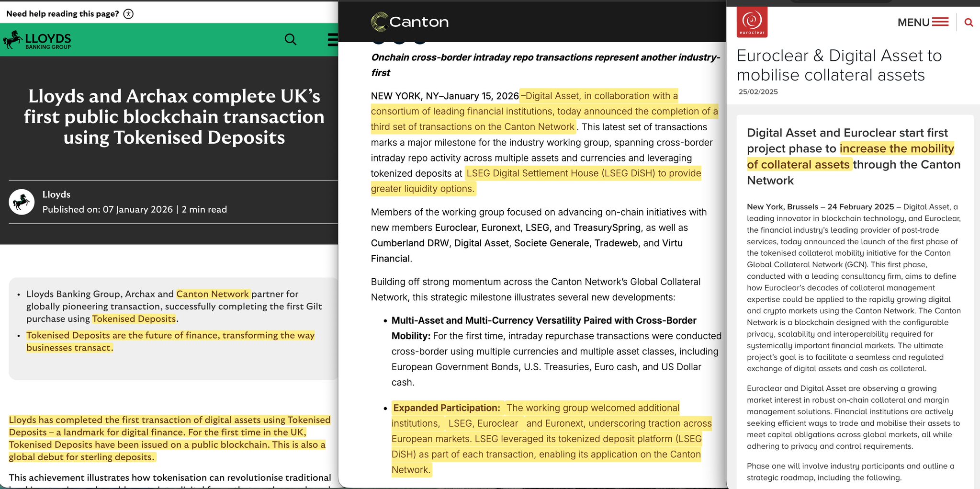Click the Euroclear date "25/02/2025"
The image size is (980, 489).
pos(758,91)
